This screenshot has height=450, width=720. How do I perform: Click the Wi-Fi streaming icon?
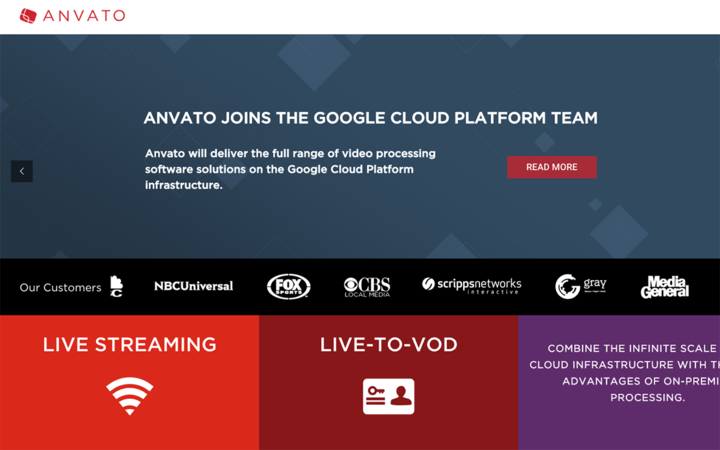click(129, 396)
